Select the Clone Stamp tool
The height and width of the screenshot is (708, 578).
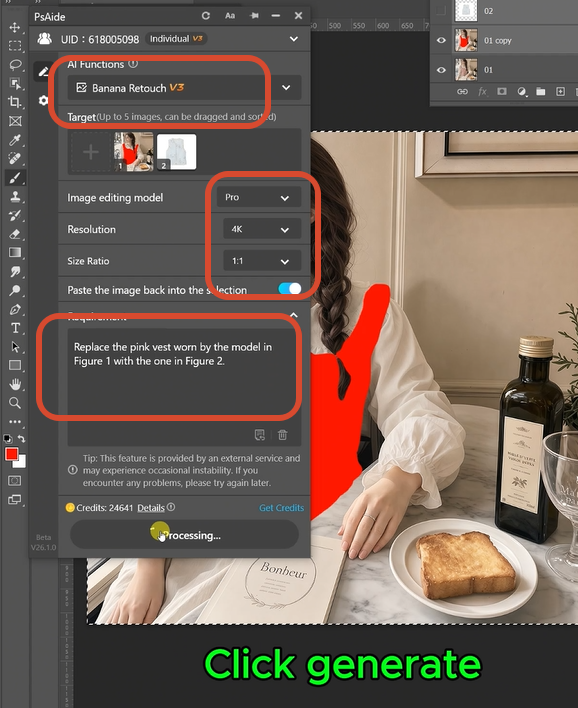[x=15, y=196]
